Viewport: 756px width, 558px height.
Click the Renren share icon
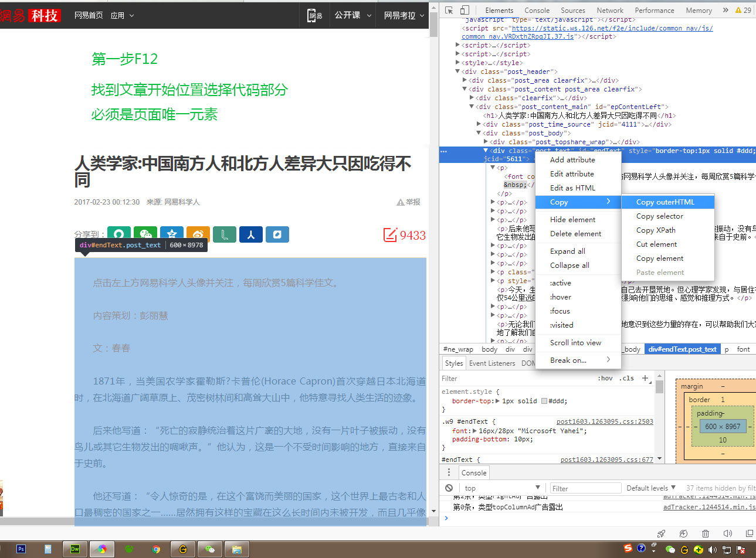(x=250, y=234)
